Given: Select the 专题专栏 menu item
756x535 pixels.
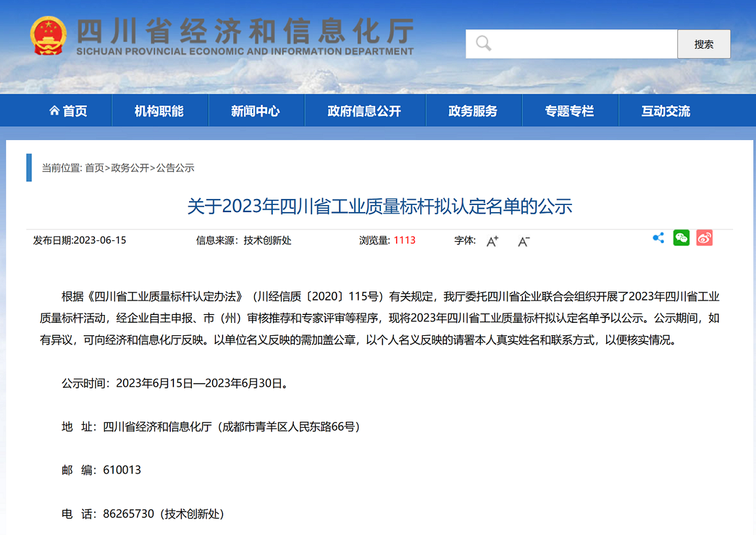Looking at the screenshot, I should click(x=569, y=111).
